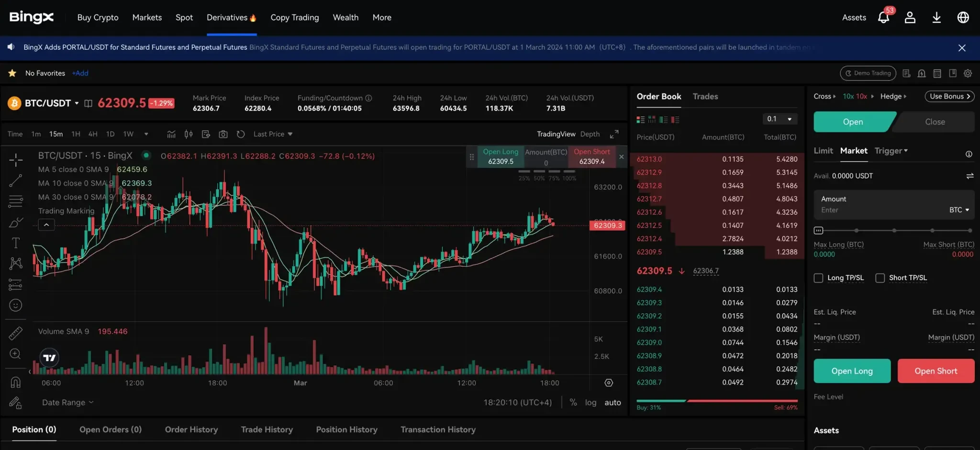Open the 10x leverage selector

(x=858, y=96)
